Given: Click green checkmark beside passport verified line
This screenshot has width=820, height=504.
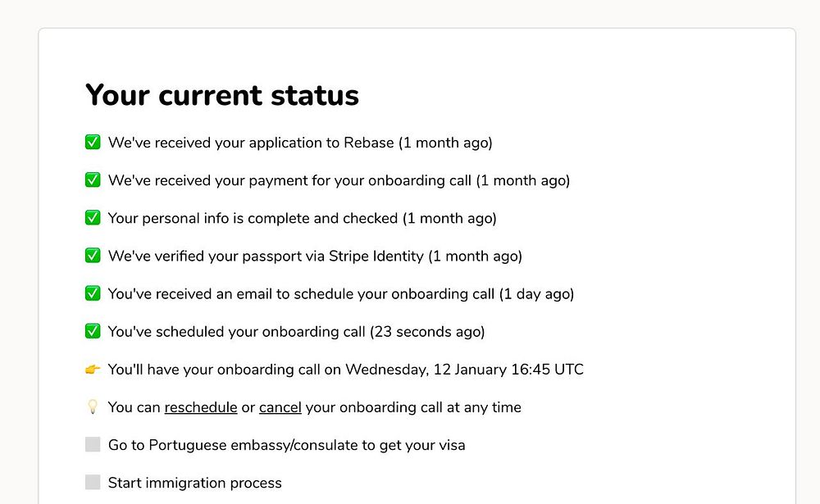Looking at the screenshot, I should [x=93, y=256].
